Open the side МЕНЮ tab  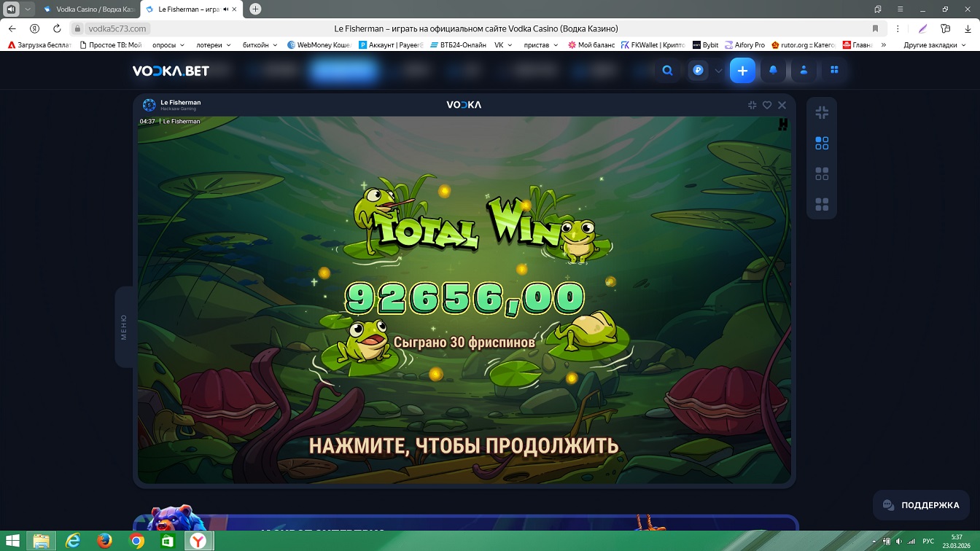[x=124, y=327]
